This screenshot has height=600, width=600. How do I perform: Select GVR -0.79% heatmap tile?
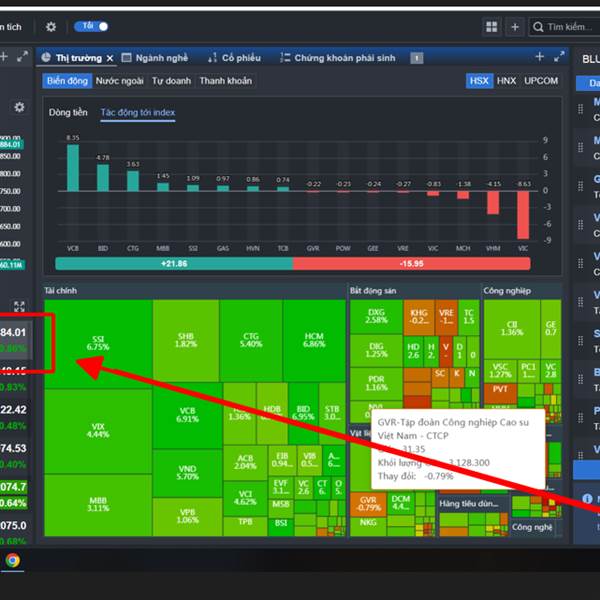368,504
